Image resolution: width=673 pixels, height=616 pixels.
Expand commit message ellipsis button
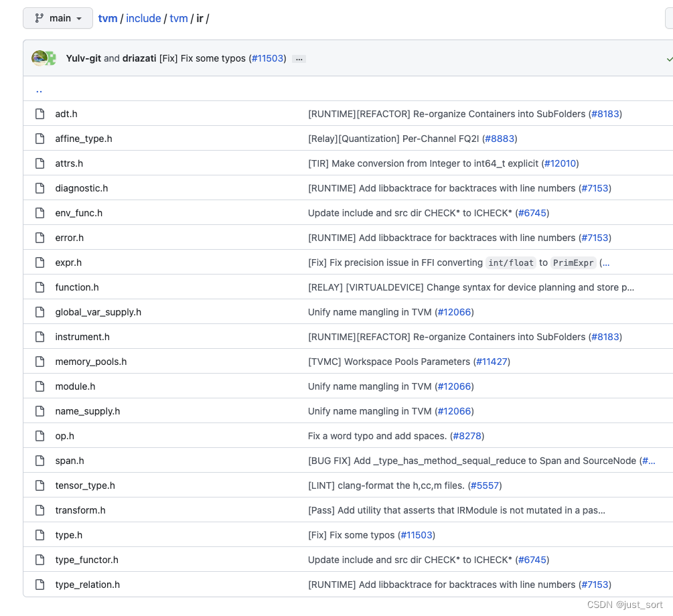point(299,59)
